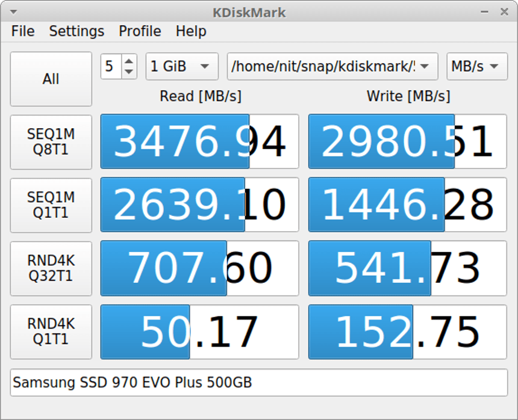
Task: Click the SEQ1M Q8T1 read result bar
Action: coord(199,141)
